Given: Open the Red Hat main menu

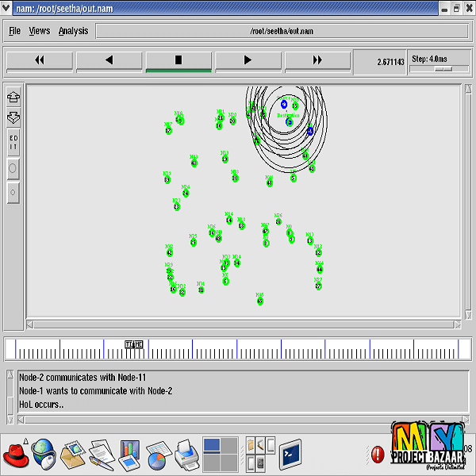Looking at the screenshot, I should point(16,455).
